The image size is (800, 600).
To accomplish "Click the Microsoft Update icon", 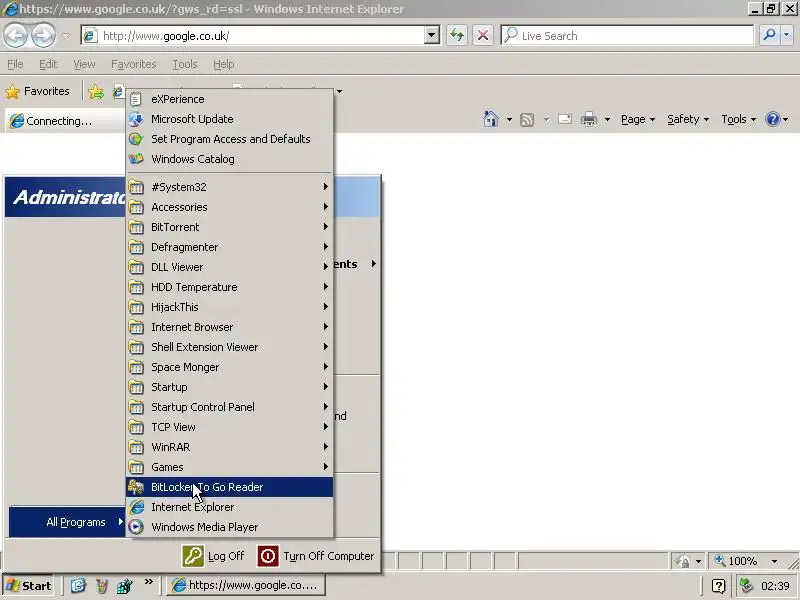I will [x=136, y=119].
